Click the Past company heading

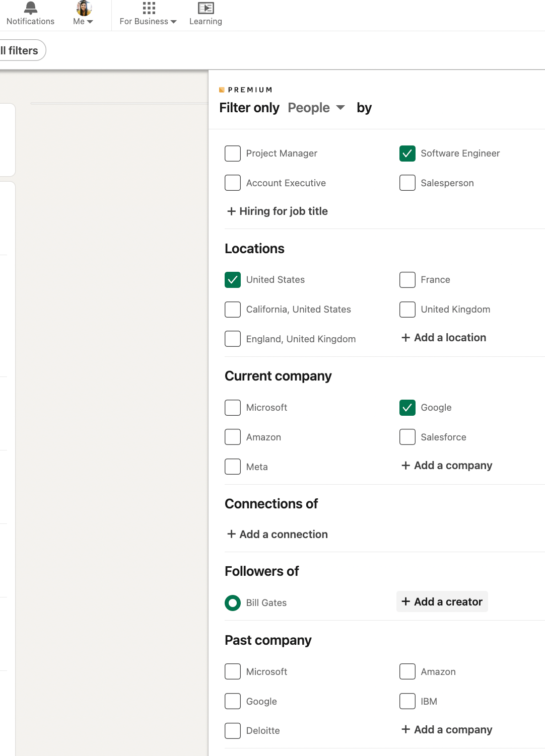[x=268, y=640]
